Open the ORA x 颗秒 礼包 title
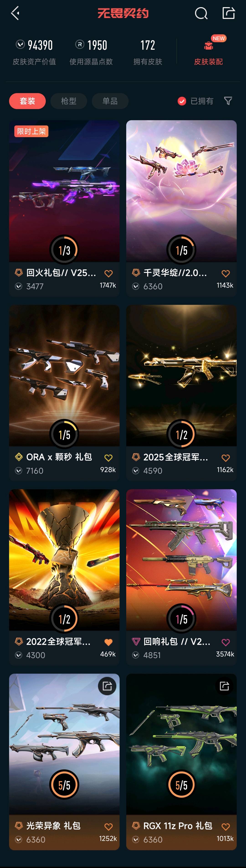The height and width of the screenshot is (868, 246). click(59, 457)
